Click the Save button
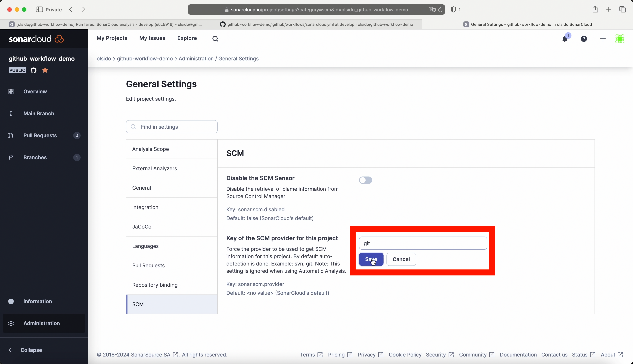This screenshot has width=633, height=364. tap(371, 259)
